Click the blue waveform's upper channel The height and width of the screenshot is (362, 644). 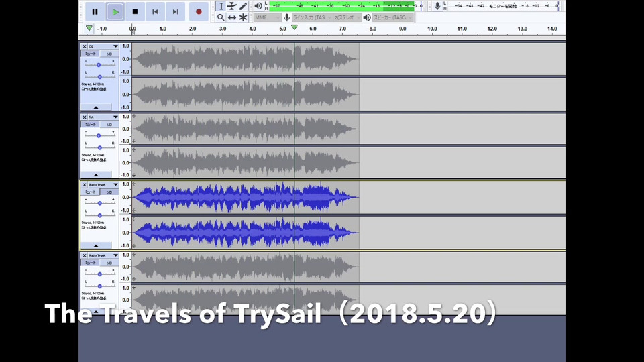[246, 197]
